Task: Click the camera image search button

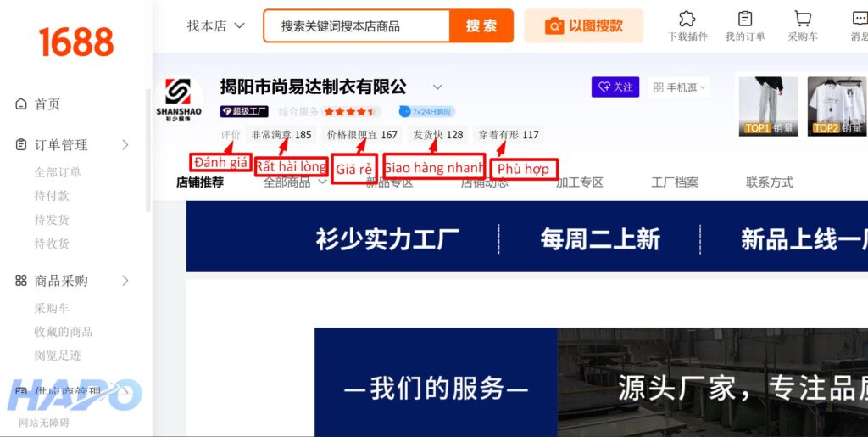Action: (583, 26)
